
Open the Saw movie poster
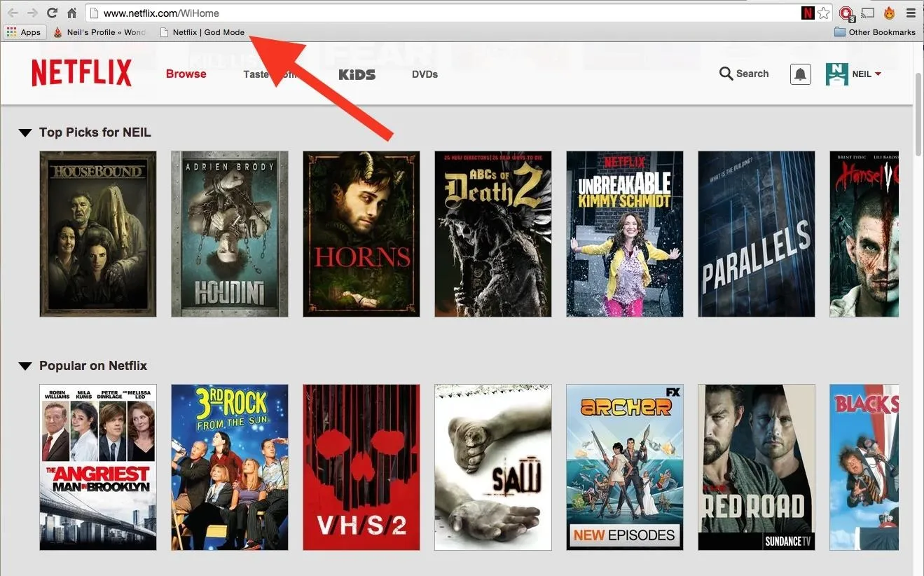[x=493, y=467]
